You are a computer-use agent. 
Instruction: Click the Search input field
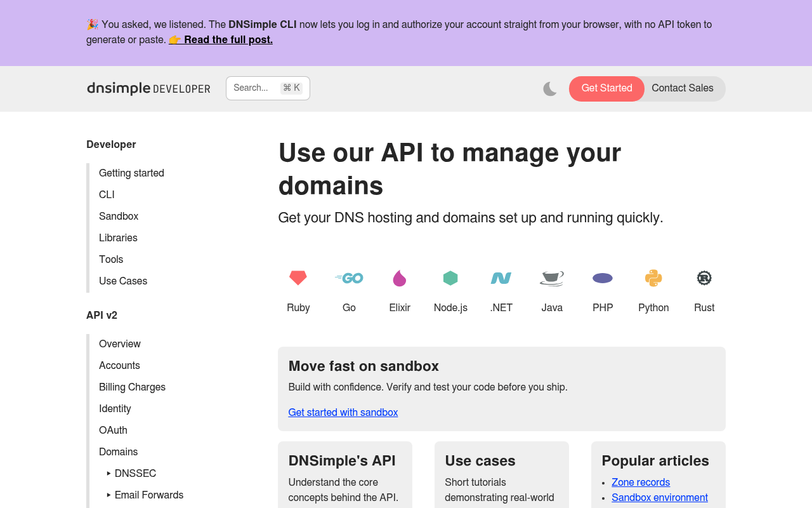[x=268, y=88]
